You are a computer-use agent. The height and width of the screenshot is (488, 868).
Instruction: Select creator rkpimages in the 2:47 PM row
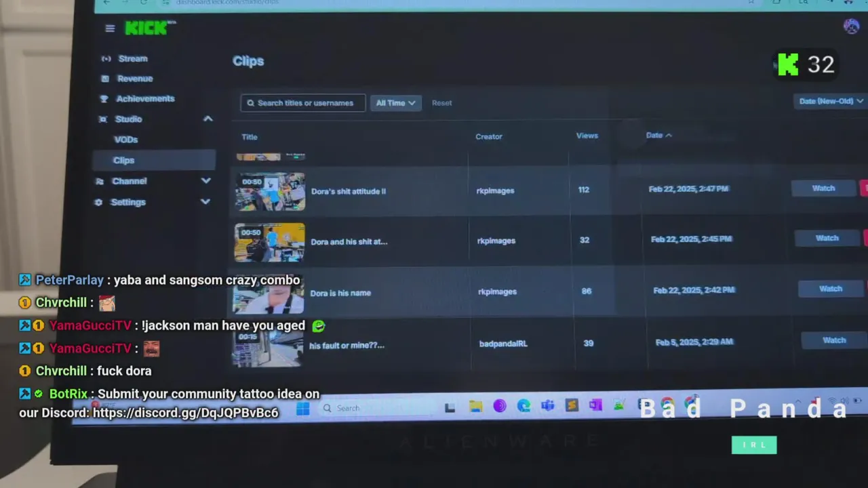coord(495,190)
